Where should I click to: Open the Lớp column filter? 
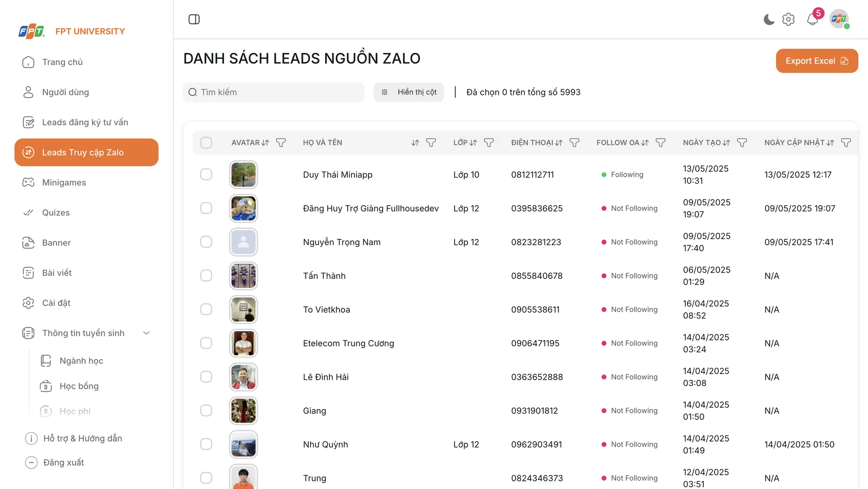pos(489,143)
